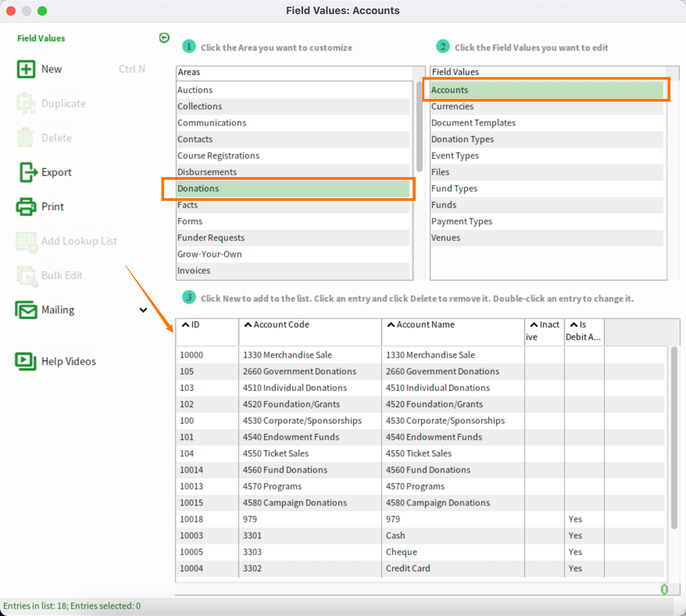Click the Duplicate icon

(x=26, y=103)
